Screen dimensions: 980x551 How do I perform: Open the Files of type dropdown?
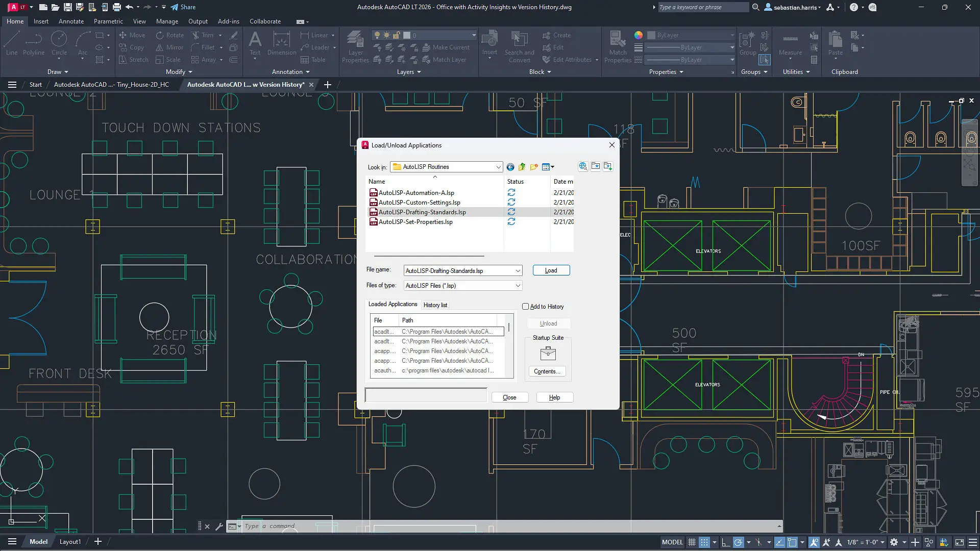pyautogui.click(x=517, y=286)
